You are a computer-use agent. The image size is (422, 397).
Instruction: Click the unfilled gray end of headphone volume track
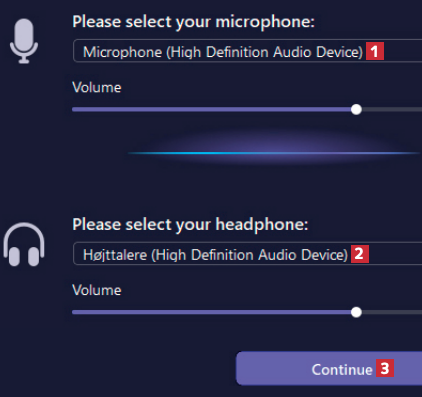click(392, 312)
